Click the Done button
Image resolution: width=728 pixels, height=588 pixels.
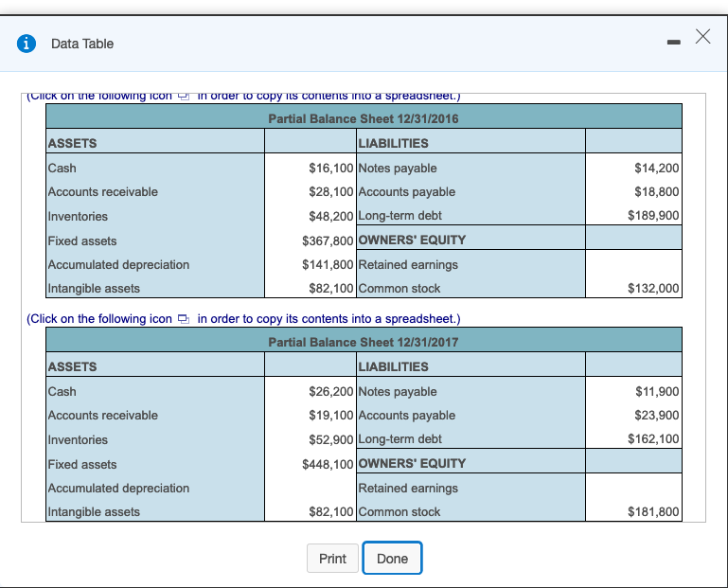pos(392,559)
